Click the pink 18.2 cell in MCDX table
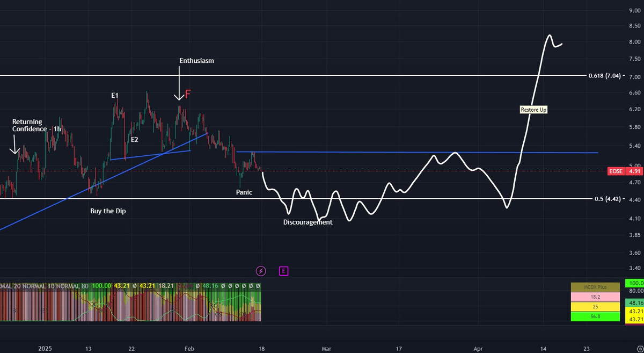 pos(595,297)
